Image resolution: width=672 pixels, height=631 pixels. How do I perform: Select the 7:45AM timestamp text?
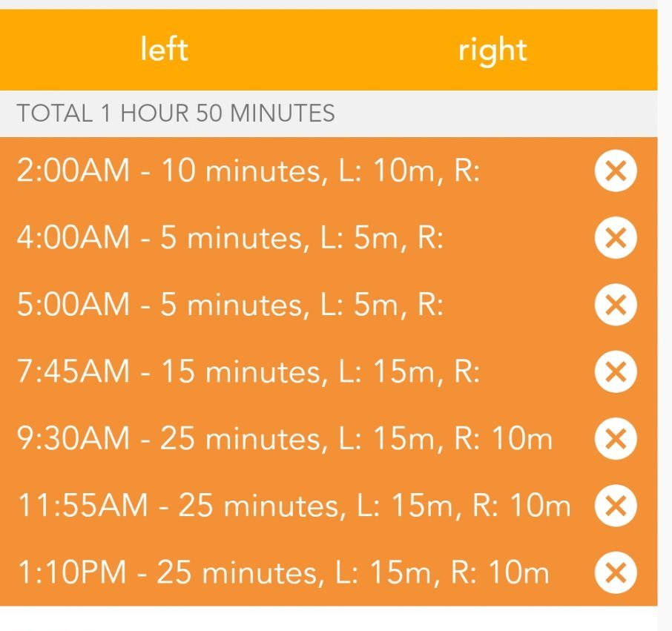72,372
